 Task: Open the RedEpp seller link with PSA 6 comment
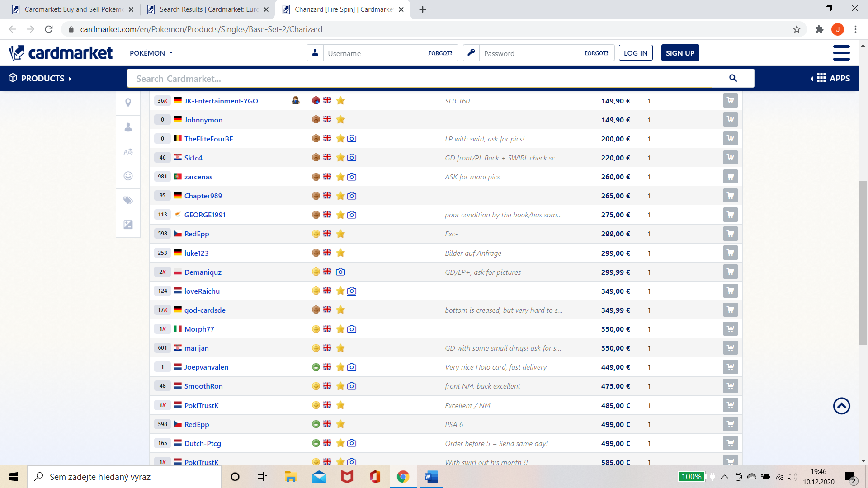tap(196, 424)
